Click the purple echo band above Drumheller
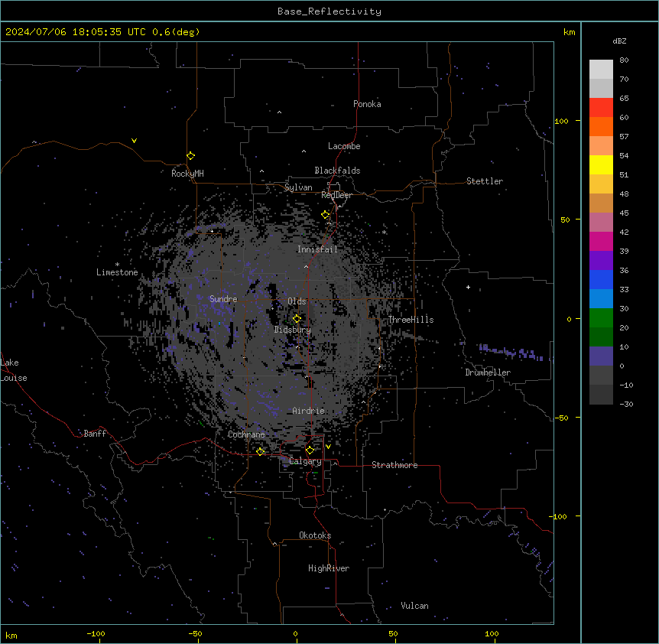Screen dimensions: 659x644 [x=511, y=353]
